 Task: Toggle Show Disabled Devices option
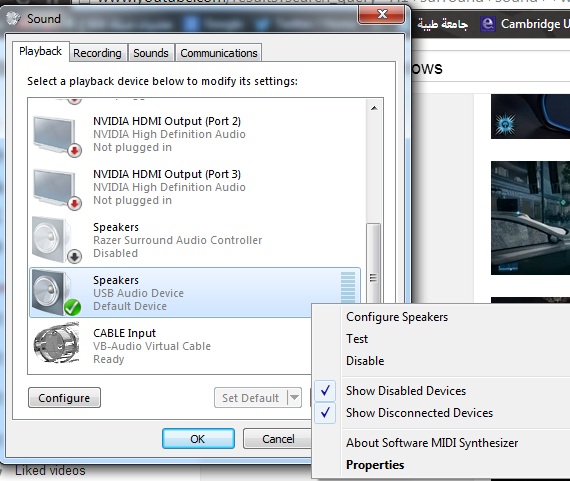tap(406, 391)
